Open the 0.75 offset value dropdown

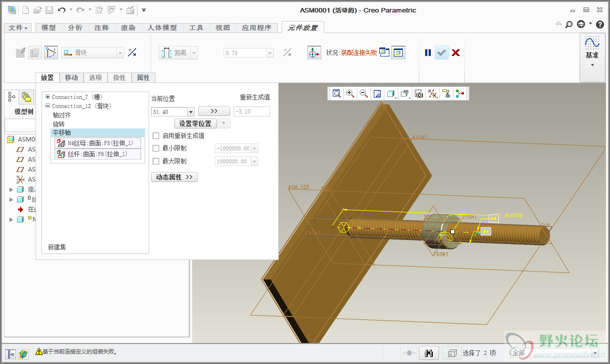(x=270, y=52)
